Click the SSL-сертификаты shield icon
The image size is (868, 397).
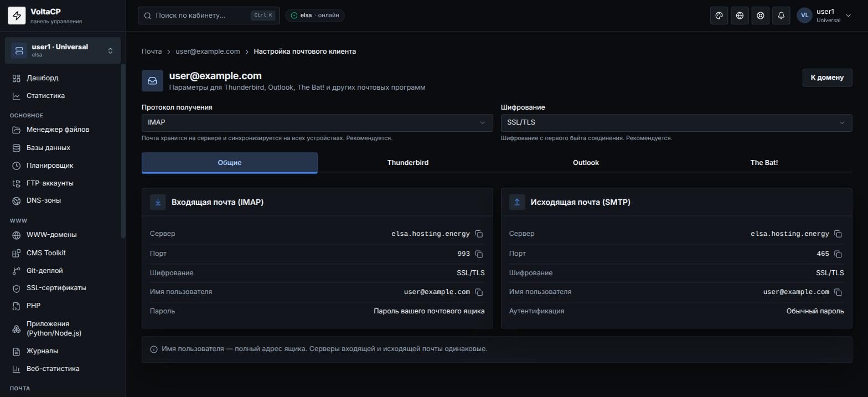(17, 288)
